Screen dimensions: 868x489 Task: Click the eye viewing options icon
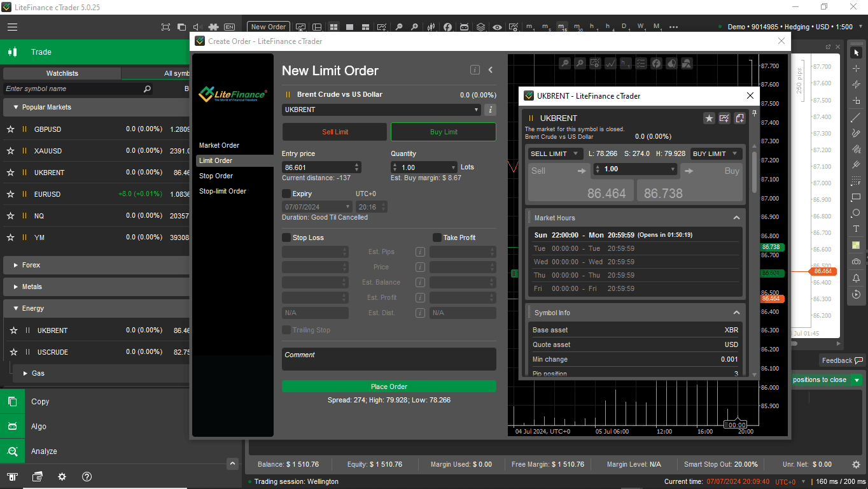point(497,27)
